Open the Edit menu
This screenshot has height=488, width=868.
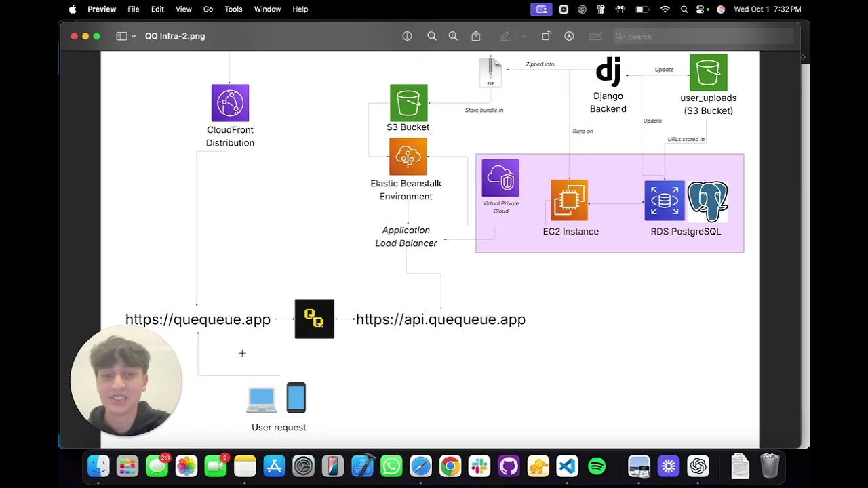157,9
